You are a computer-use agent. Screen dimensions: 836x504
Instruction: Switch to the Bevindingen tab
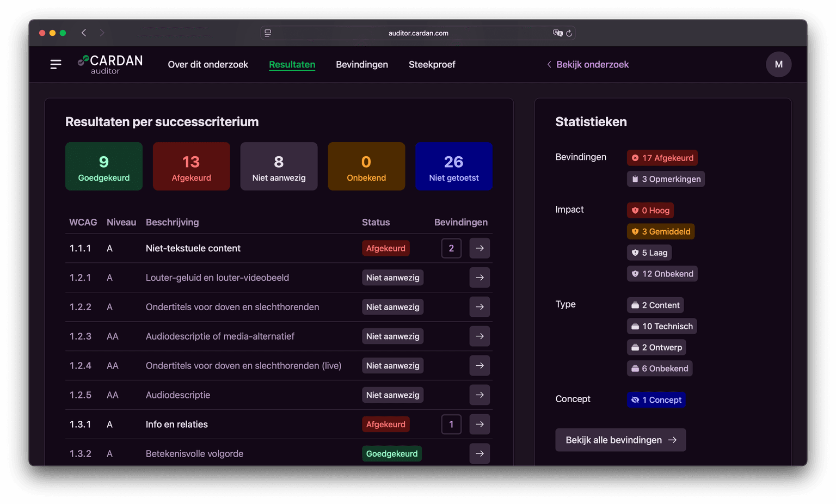click(x=362, y=64)
